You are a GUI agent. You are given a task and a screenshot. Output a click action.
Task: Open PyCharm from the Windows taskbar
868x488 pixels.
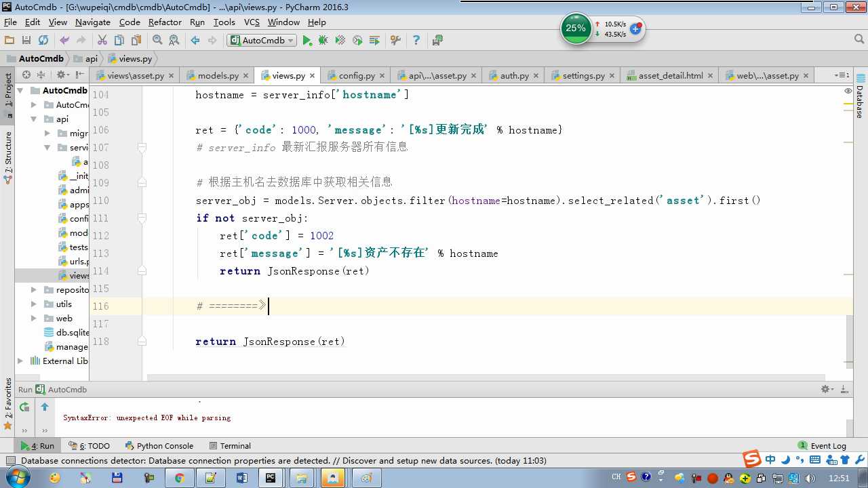[271, 478]
